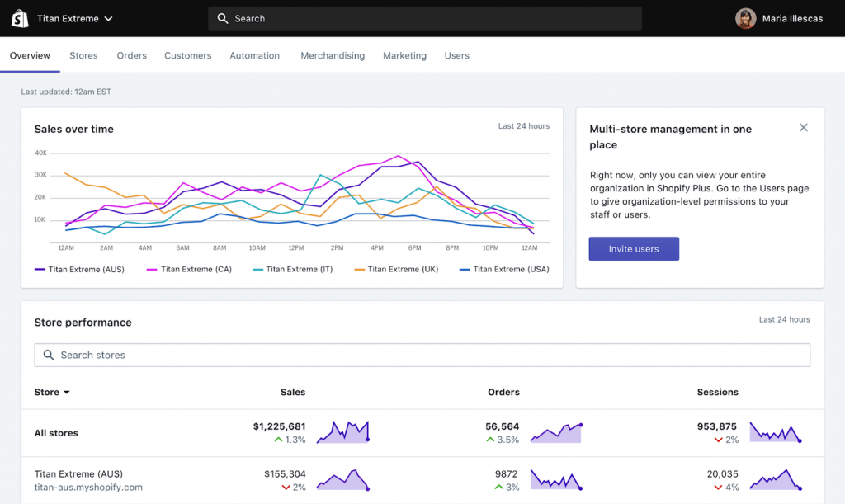Dismiss the Multi-store management card
Screen dimensions: 845x504
(x=804, y=128)
